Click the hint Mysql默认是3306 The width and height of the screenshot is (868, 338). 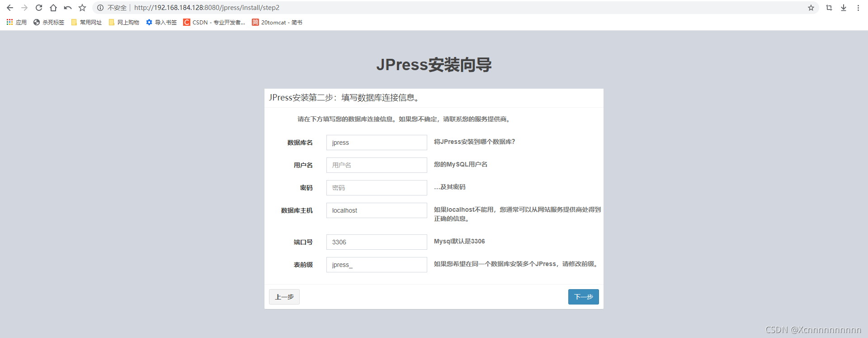(459, 241)
